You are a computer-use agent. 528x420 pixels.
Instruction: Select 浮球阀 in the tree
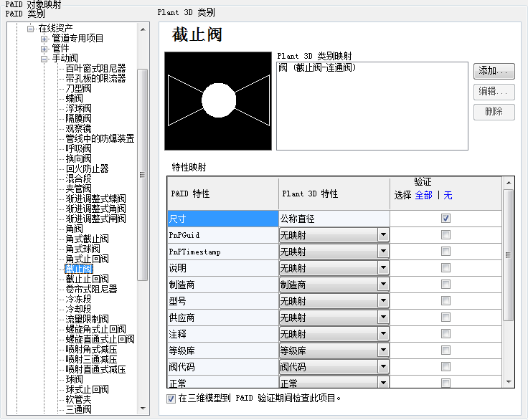pyautogui.click(x=78, y=109)
